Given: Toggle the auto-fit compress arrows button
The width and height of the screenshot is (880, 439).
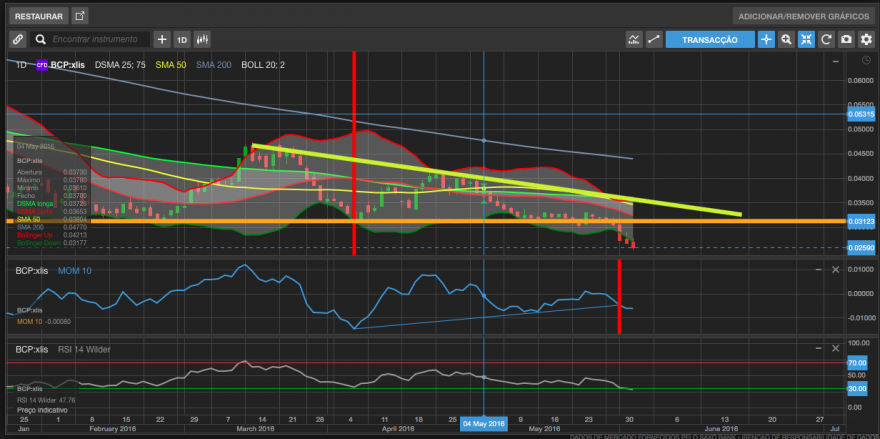Looking at the screenshot, I should [x=806, y=39].
